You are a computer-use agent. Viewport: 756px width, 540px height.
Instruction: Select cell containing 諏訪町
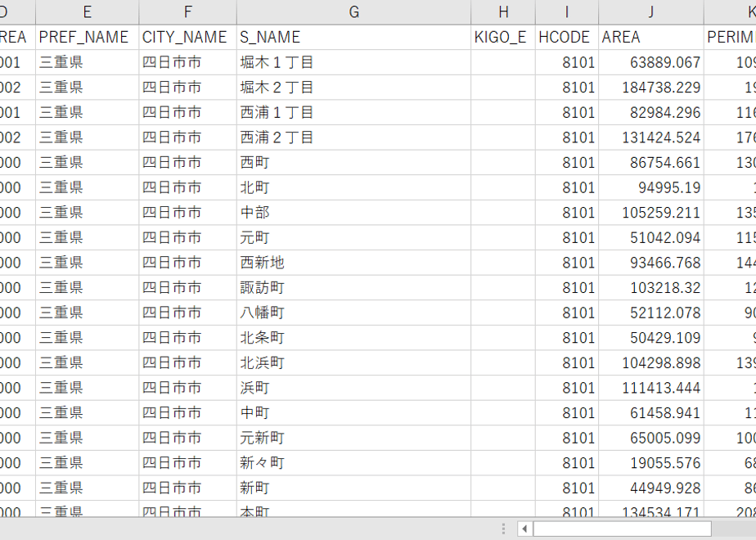click(354, 288)
